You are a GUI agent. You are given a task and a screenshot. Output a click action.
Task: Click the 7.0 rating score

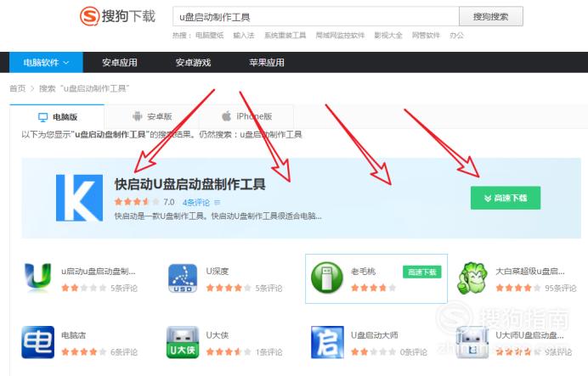coord(169,202)
